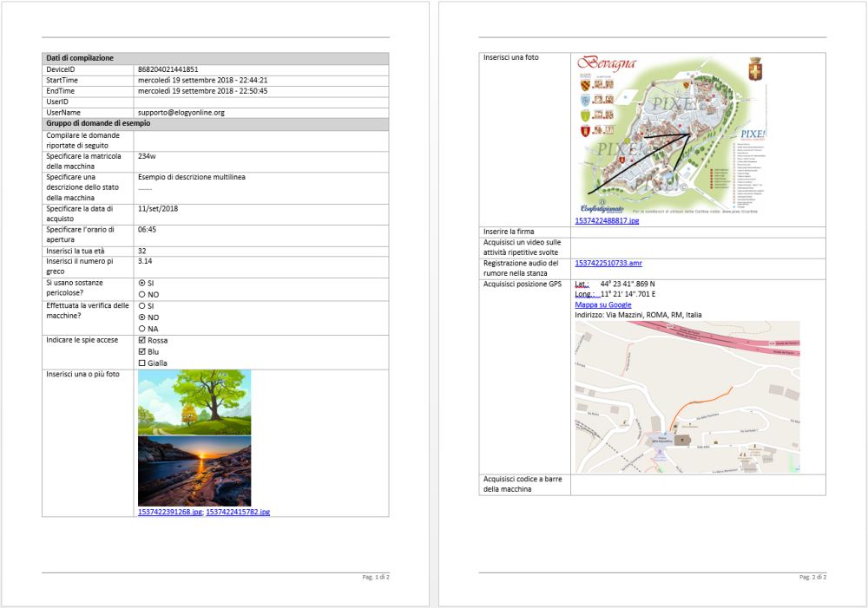Click the age value 32
Image resolution: width=868 pixels, height=608 pixels.
click(141, 251)
